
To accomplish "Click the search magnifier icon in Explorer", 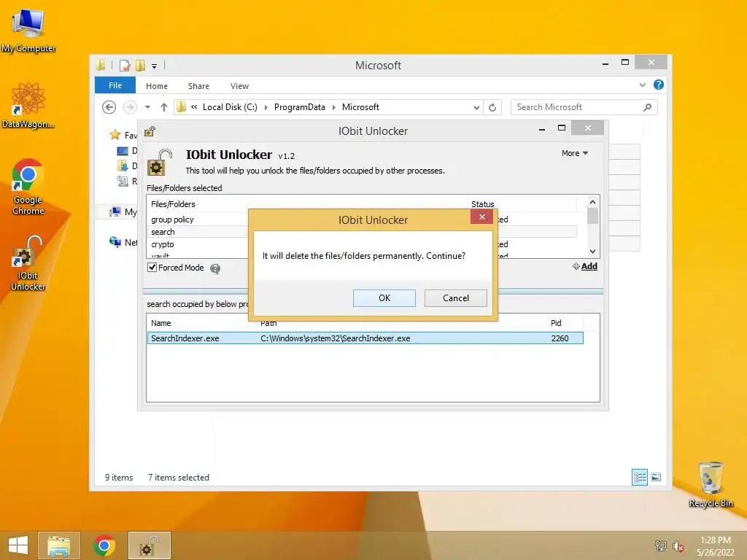I will [x=647, y=108].
